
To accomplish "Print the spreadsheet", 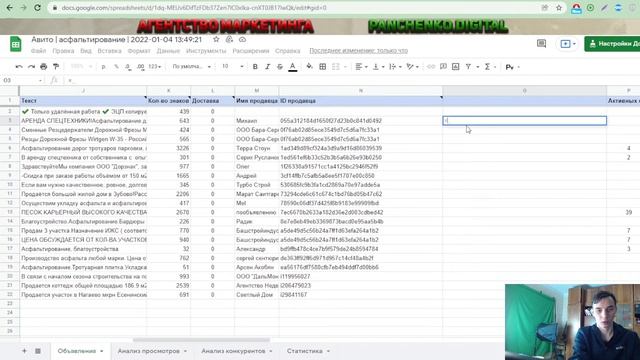I will pos(43,67).
